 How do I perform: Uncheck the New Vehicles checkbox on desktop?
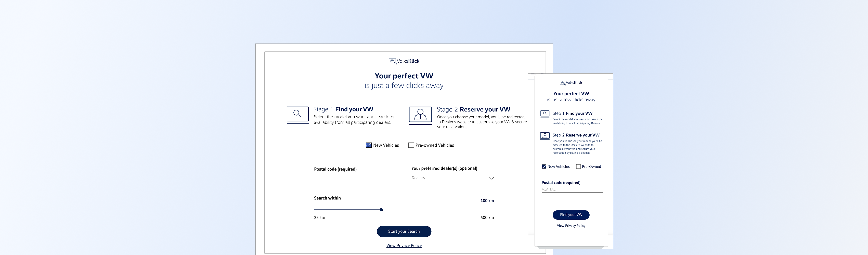pyautogui.click(x=369, y=145)
